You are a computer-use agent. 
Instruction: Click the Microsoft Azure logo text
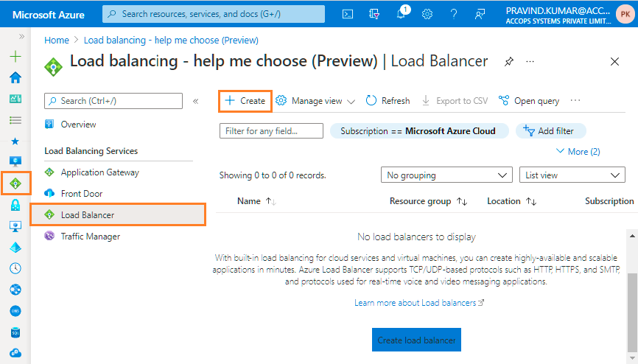(49, 15)
